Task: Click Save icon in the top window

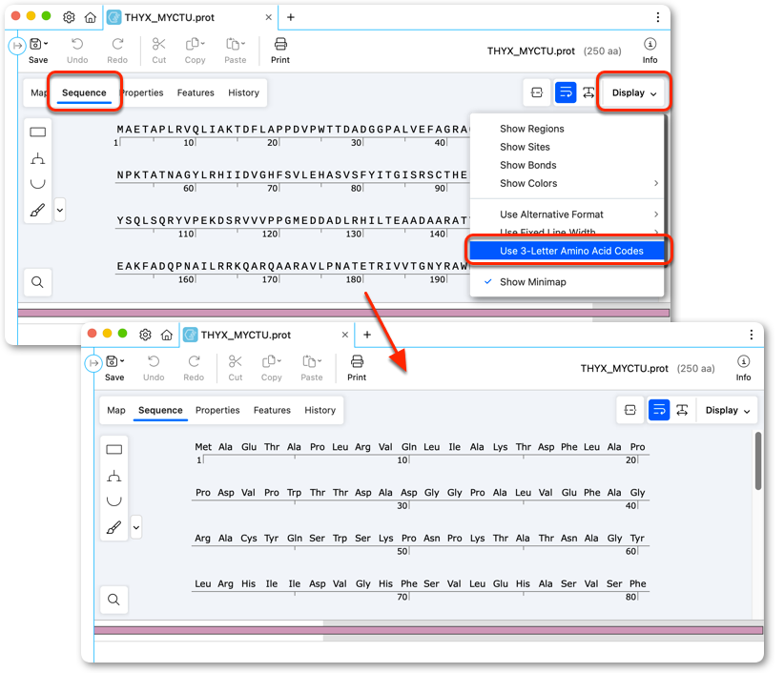Action: click(35, 45)
